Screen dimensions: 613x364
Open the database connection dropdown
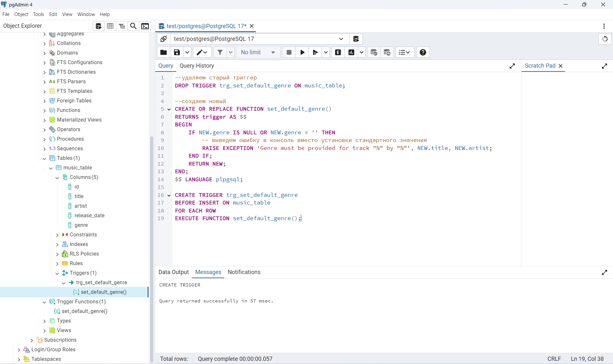pyautogui.click(x=341, y=39)
